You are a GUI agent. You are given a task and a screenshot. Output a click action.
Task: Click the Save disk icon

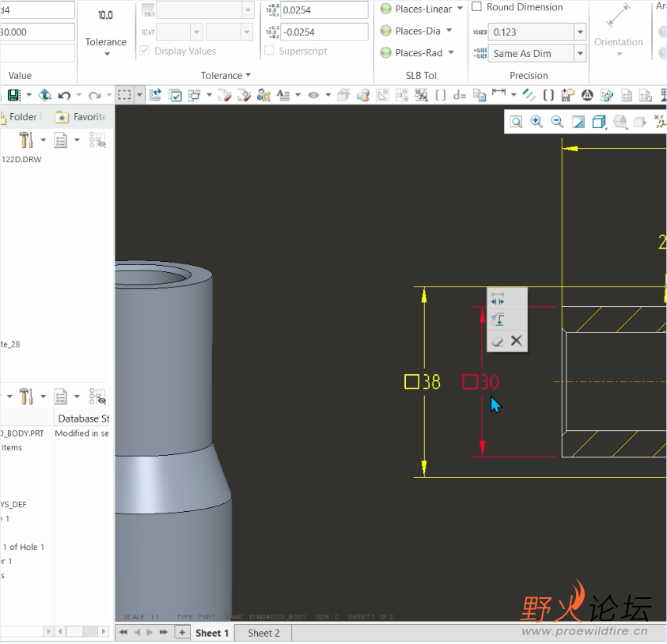[x=13, y=95]
